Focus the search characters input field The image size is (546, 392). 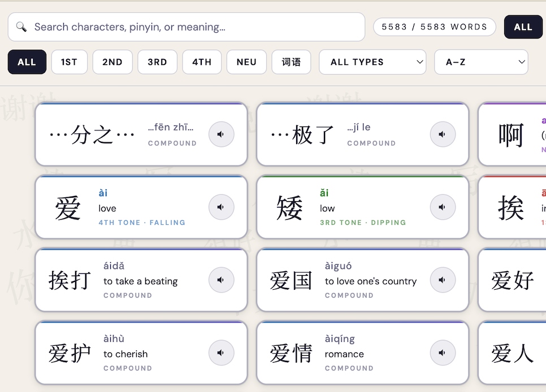(187, 27)
